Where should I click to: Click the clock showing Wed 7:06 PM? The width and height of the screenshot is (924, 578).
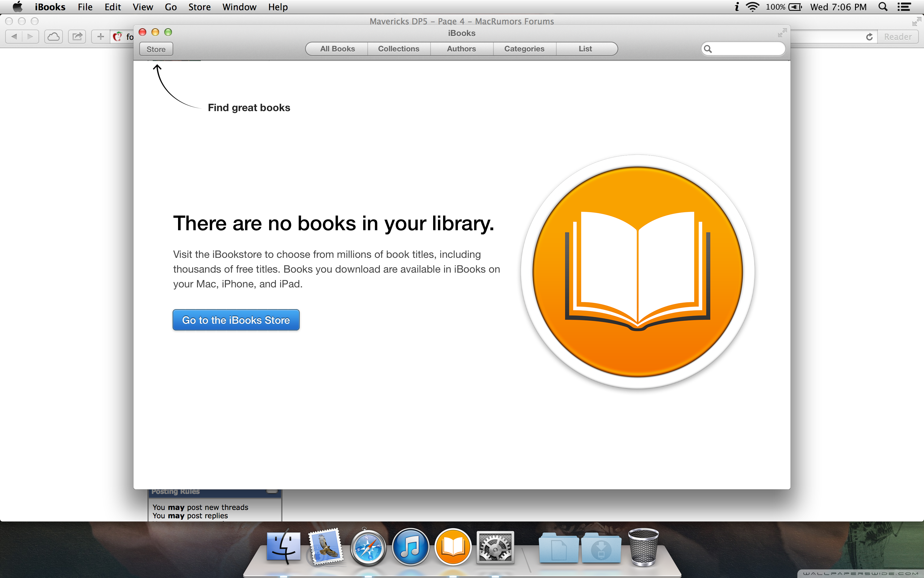[838, 7]
